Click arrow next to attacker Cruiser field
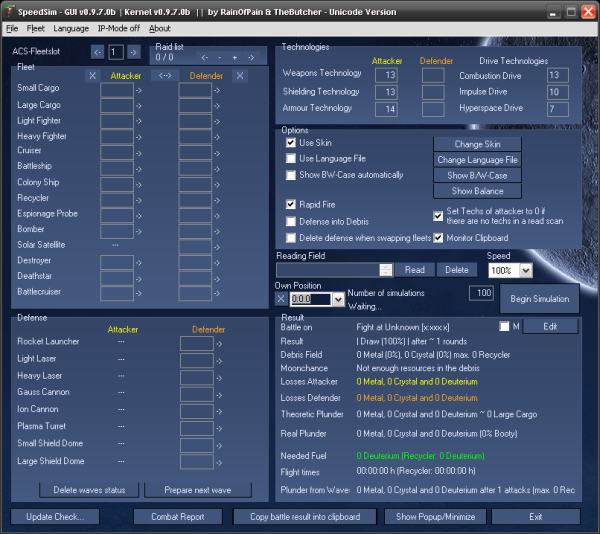This screenshot has height=534, width=600. pyautogui.click(x=139, y=153)
